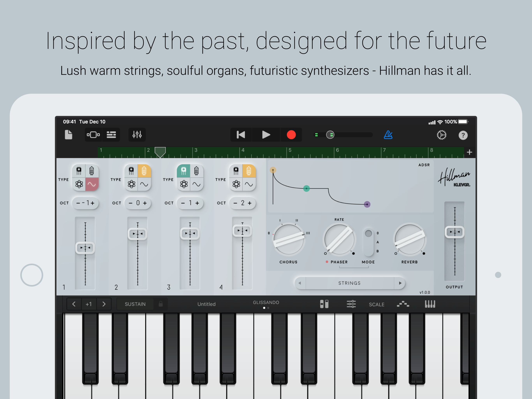Open the SCALE menu
The height and width of the screenshot is (399, 532).
(x=376, y=305)
